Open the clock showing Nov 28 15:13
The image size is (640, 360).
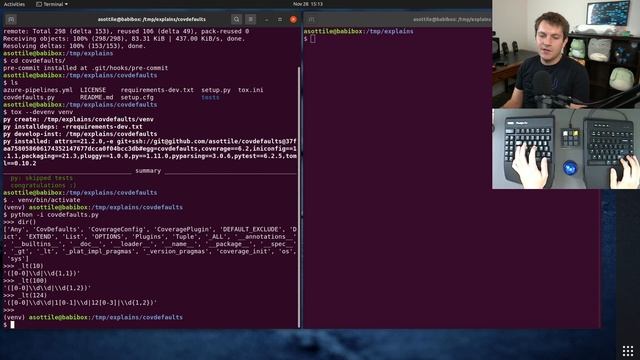tap(308, 4)
